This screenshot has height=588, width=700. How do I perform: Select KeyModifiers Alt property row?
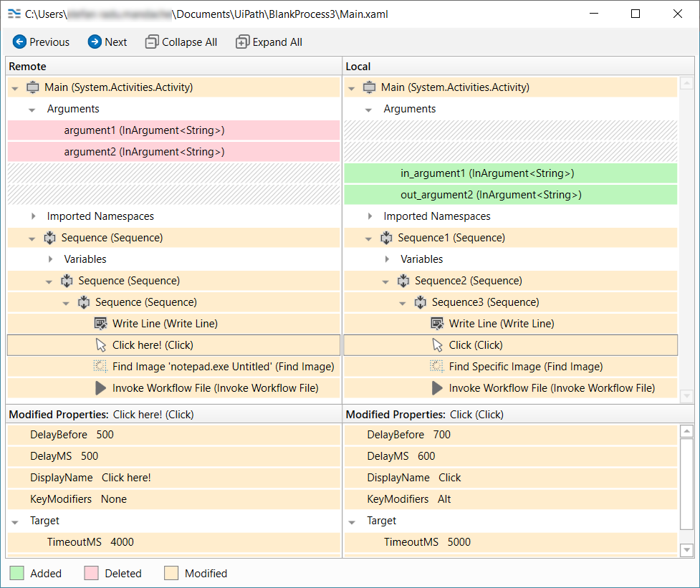click(x=510, y=499)
